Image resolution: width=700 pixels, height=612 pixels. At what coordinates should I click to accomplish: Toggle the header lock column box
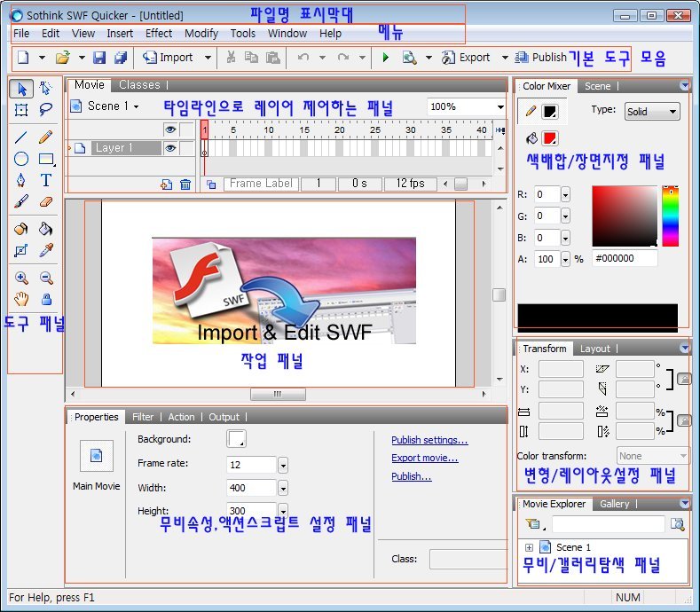(186, 129)
